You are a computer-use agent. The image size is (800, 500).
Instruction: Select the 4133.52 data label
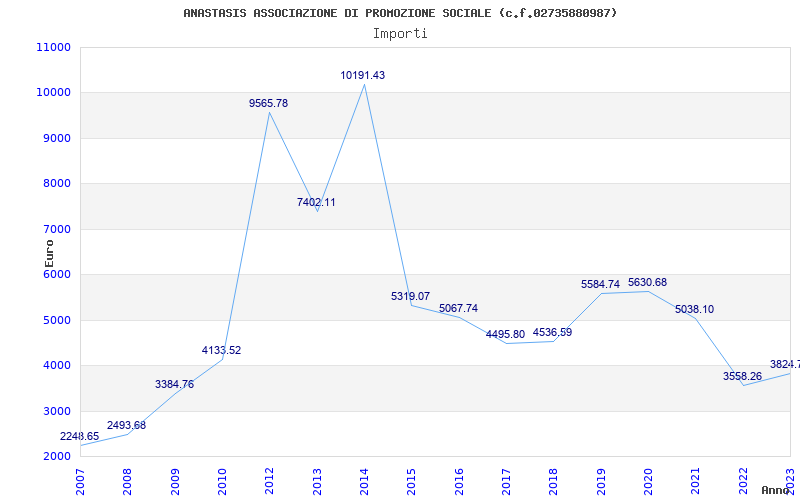tap(221, 351)
